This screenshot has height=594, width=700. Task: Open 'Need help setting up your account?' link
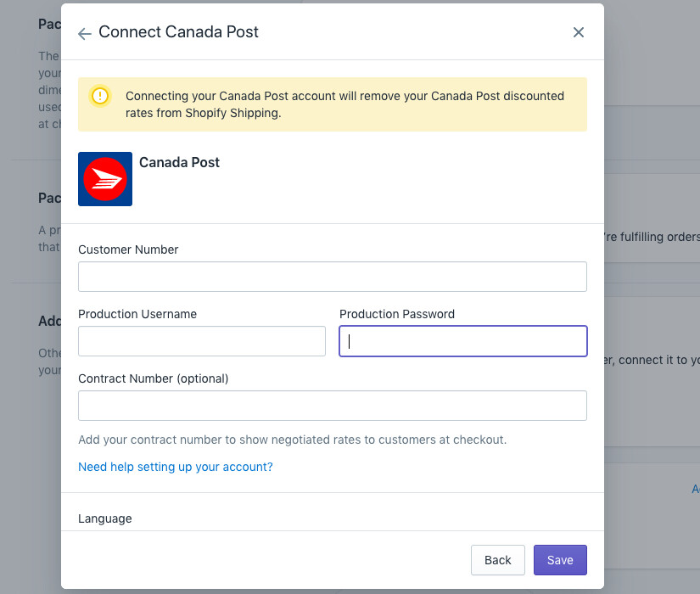click(x=176, y=467)
